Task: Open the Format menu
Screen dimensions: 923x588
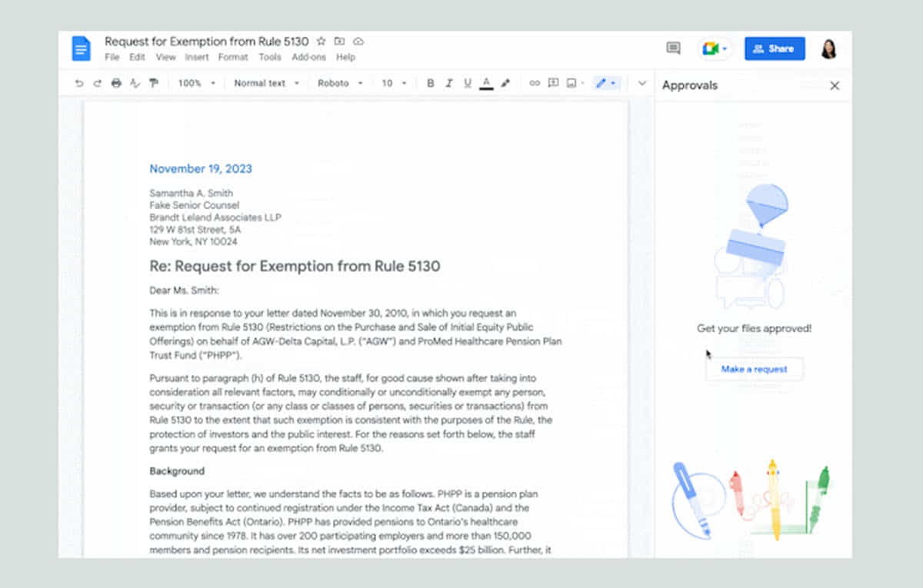Action: 233,57
